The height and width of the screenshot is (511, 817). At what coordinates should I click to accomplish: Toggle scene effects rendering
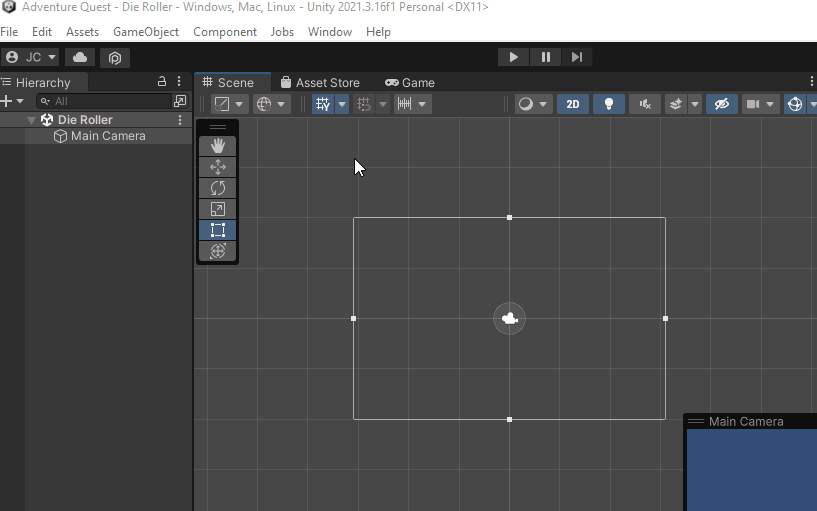[x=676, y=104]
